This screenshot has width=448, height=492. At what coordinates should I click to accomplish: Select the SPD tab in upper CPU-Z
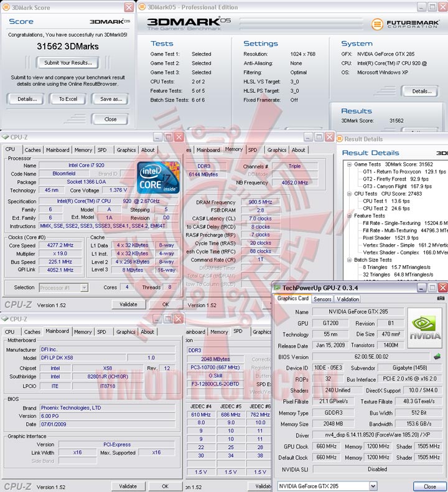(x=102, y=150)
